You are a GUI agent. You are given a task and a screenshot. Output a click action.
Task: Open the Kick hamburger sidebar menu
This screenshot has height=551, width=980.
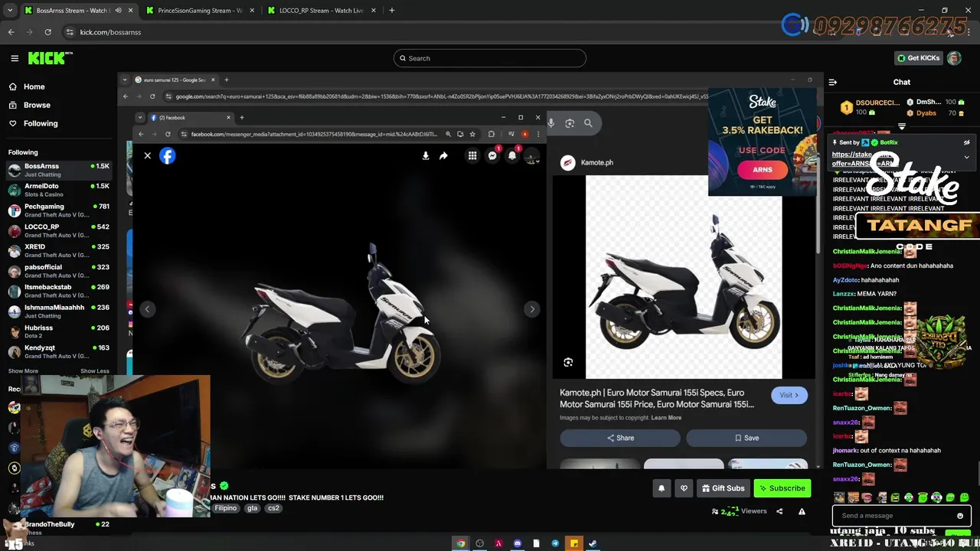[15, 58]
